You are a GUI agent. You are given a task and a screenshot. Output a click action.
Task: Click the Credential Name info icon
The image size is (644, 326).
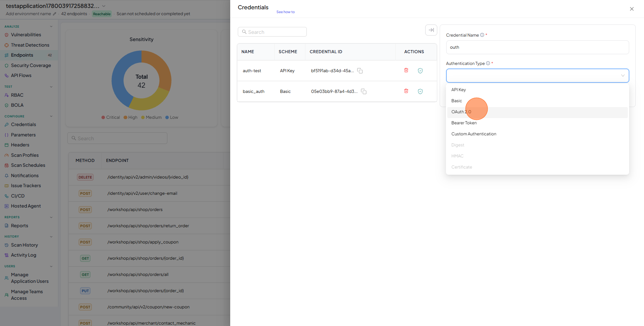pyautogui.click(x=482, y=35)
